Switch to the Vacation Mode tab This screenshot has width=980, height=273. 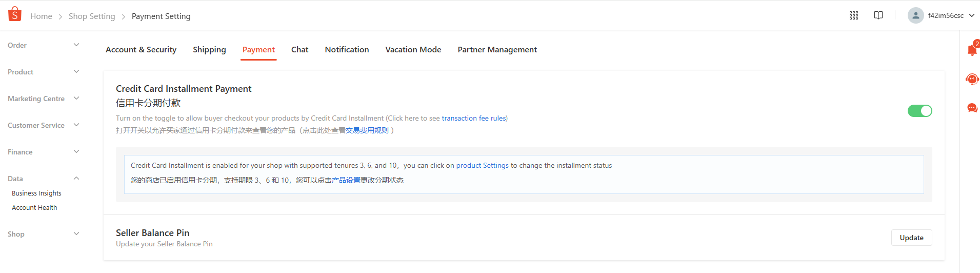pos(413,50)
